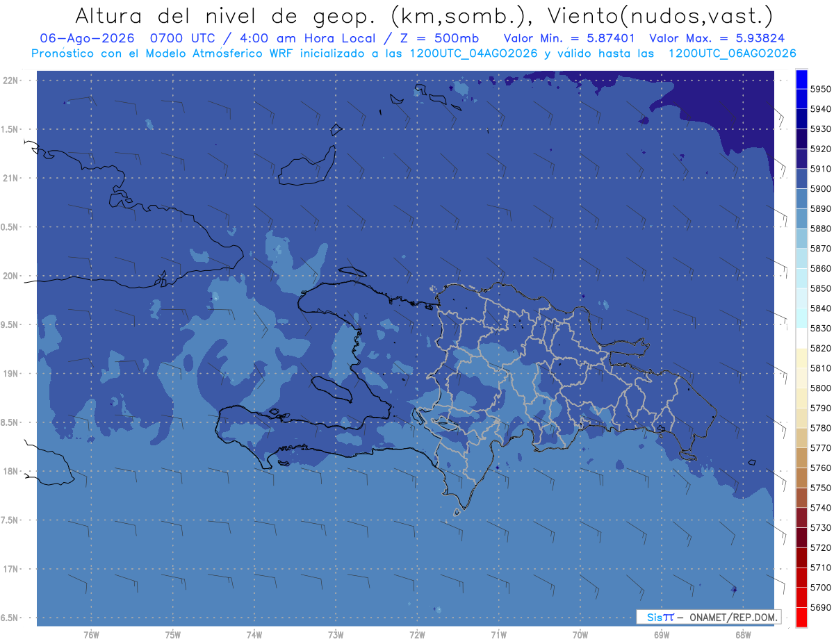Click the longitude label '68W'
This screenshot has height=644, width=834.
[743, 635]
